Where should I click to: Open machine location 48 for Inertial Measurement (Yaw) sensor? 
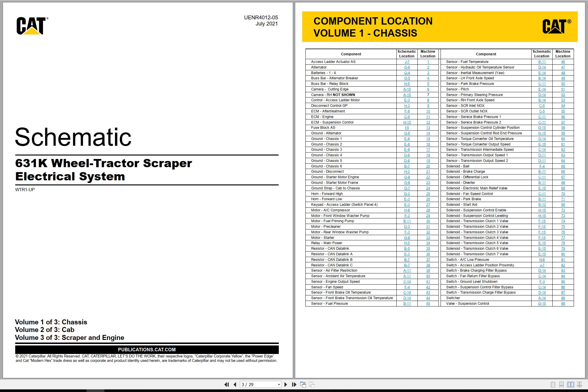(563, 73)
